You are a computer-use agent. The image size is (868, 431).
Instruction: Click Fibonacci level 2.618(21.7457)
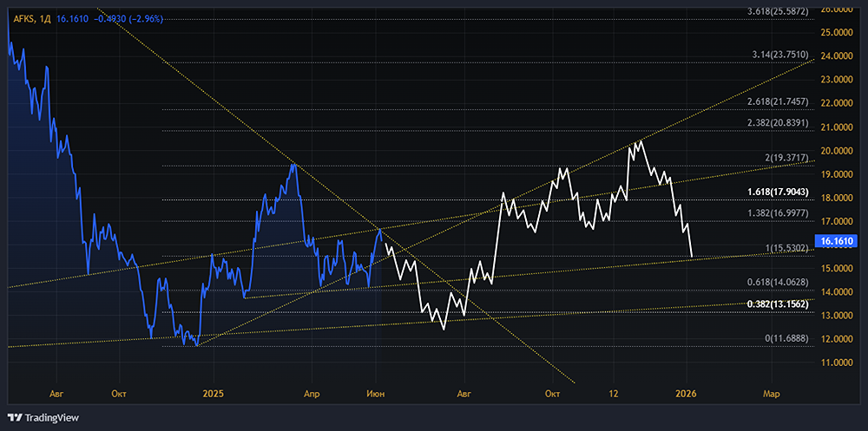pos(779,101)
